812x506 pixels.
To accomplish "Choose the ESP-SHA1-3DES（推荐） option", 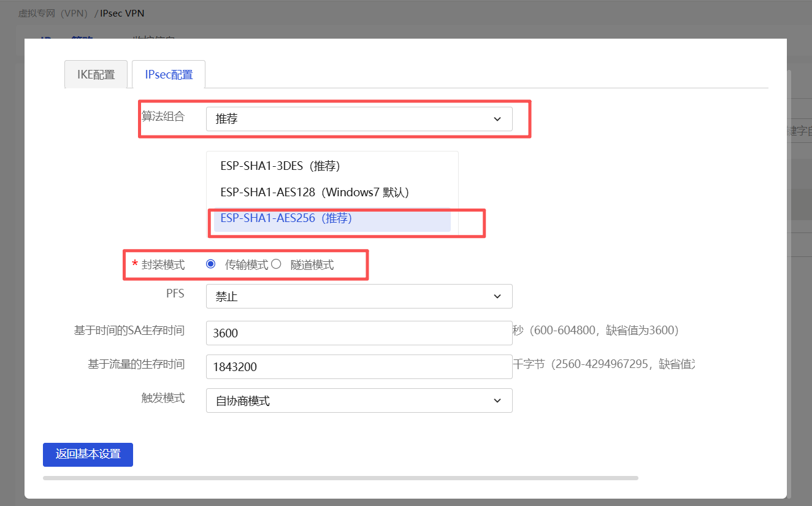I will tap(280, 166).
